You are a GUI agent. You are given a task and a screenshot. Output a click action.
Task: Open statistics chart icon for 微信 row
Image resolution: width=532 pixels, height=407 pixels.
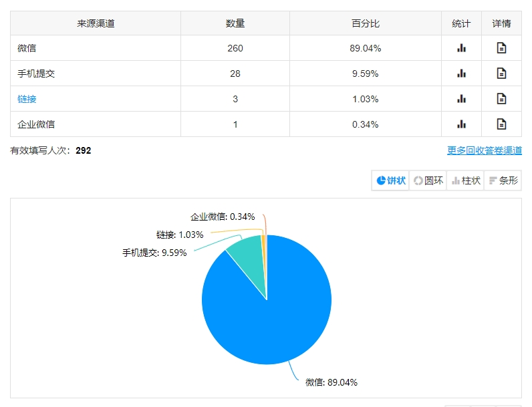pos(461,48)
